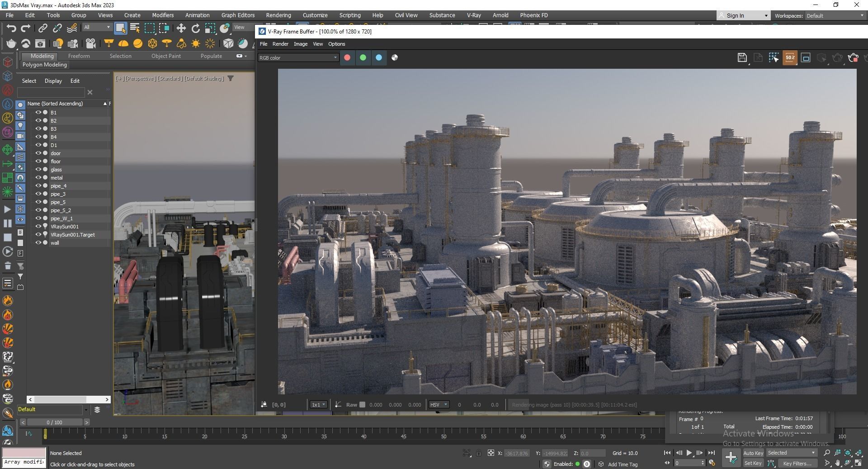868x469 pixels.
Task: Activate the Select Object tool
Action: [120, 28]
